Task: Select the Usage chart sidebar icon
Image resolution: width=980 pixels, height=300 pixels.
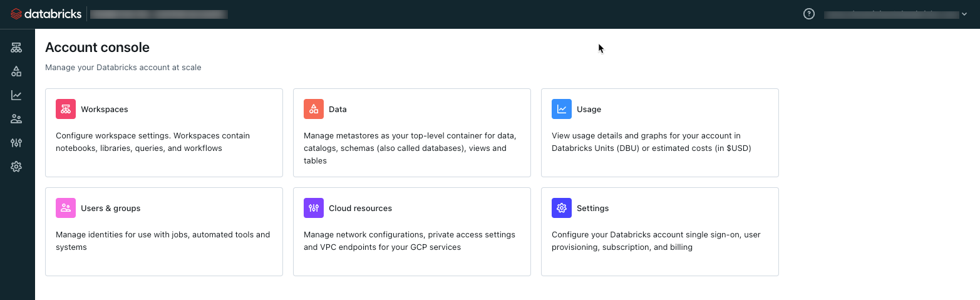Action: [x=16, y=95]
